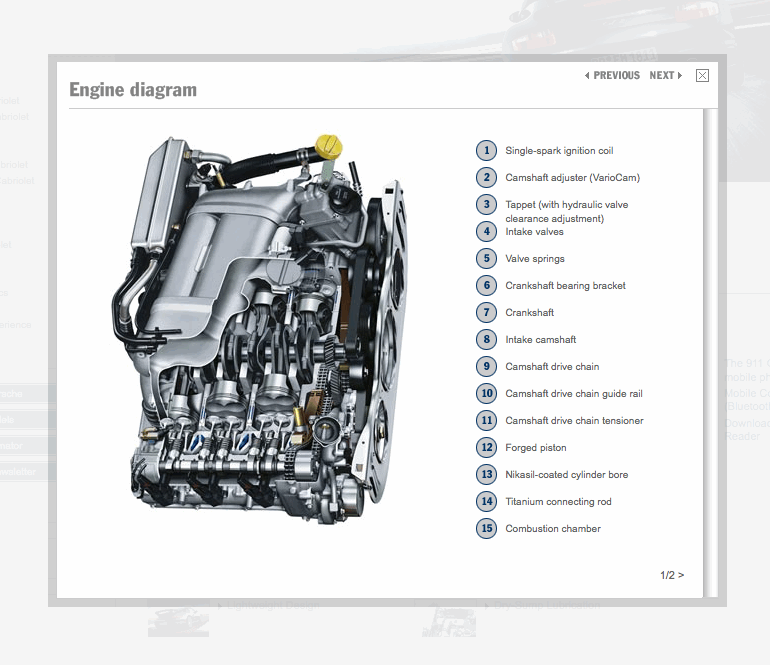This screenshot has height=665, width=770.
Task: Click number 12 Forged piston marker
Action: 486,447
